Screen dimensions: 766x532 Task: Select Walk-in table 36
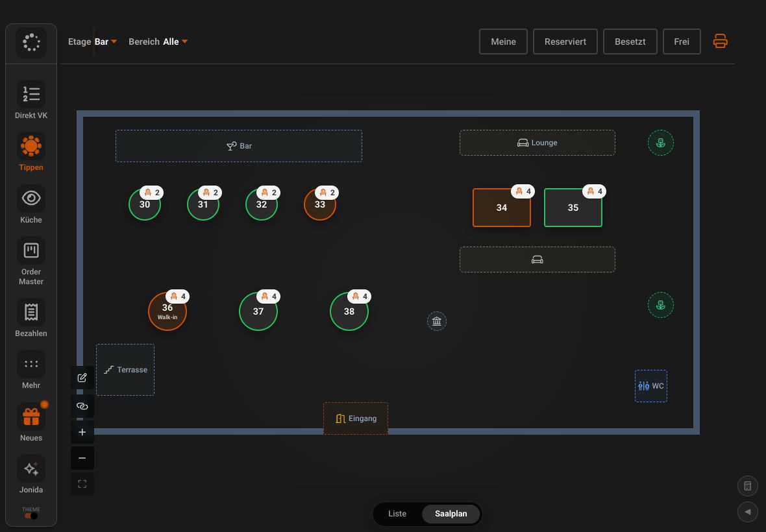[x=167, y=311]
